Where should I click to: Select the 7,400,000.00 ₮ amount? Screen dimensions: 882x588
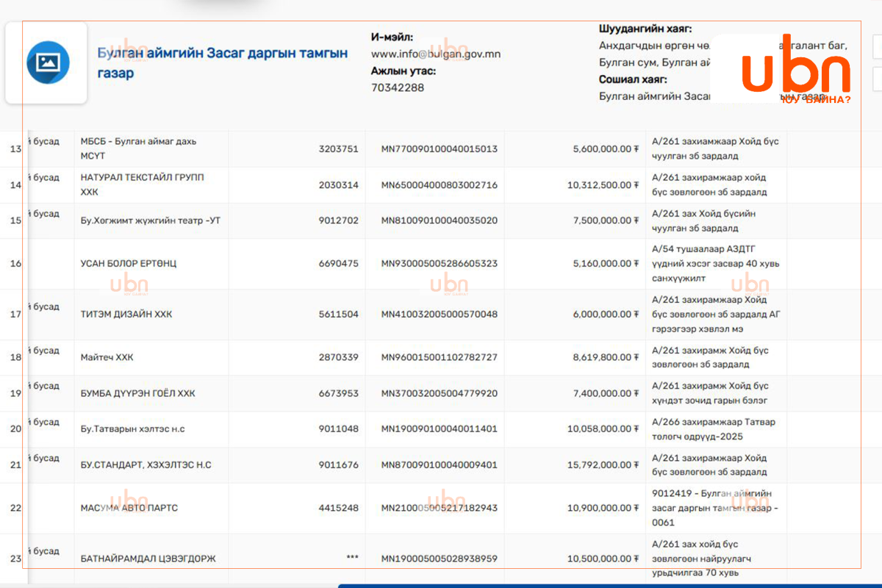click(606, 393)
